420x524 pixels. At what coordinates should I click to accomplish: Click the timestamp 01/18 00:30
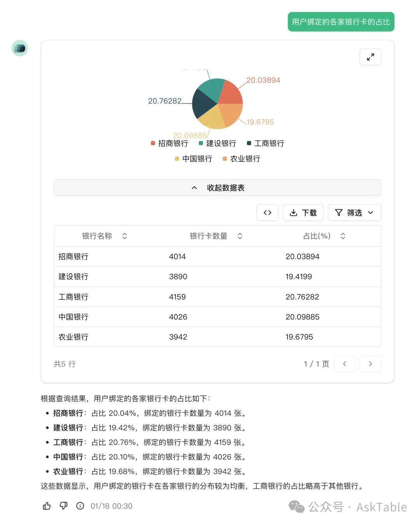[x=112, y=506]
